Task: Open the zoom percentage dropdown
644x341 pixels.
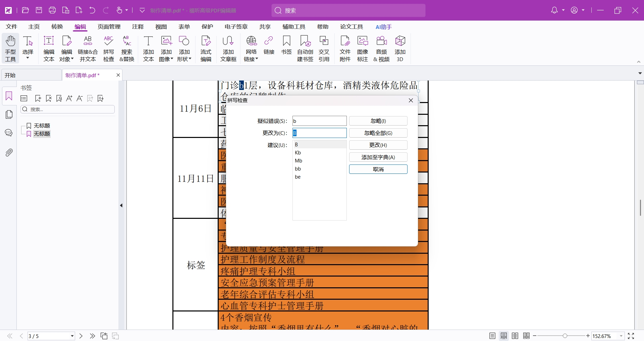Action: click(621, 336)
